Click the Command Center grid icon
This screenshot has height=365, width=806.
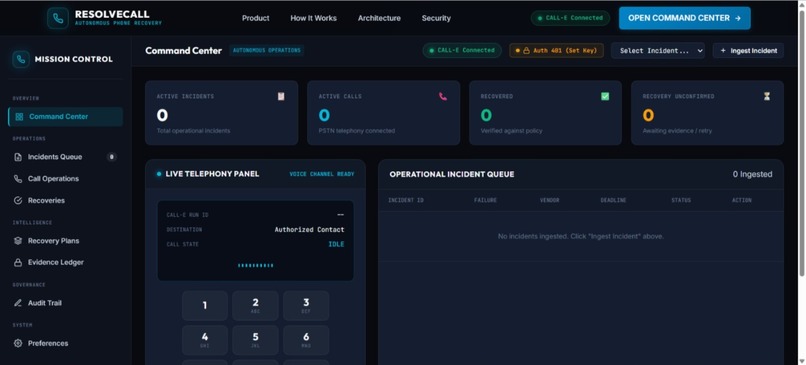[x=19, y=117]
